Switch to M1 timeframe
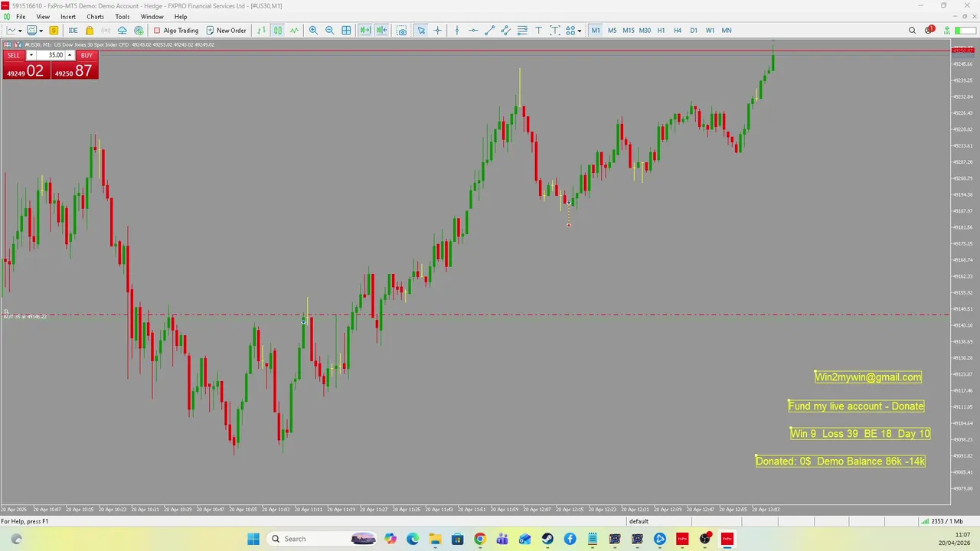Screen dimensions: 980x551 click(596, 31)
